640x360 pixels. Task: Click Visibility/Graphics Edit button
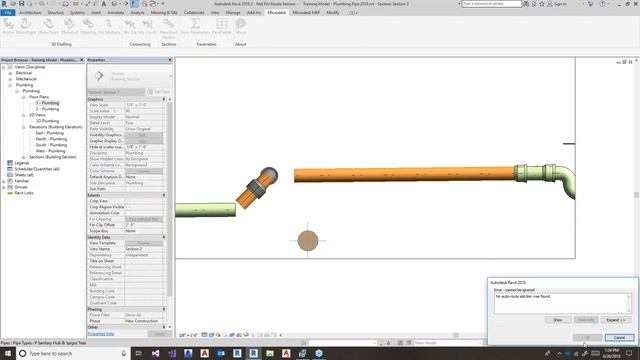[143, 135]
